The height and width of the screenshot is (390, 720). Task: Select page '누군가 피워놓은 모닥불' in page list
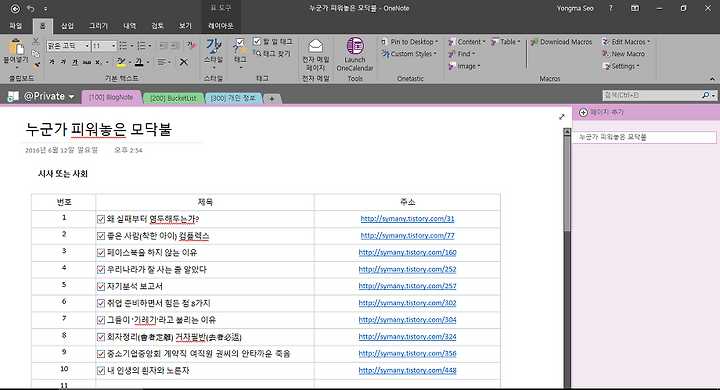(644, 137)
